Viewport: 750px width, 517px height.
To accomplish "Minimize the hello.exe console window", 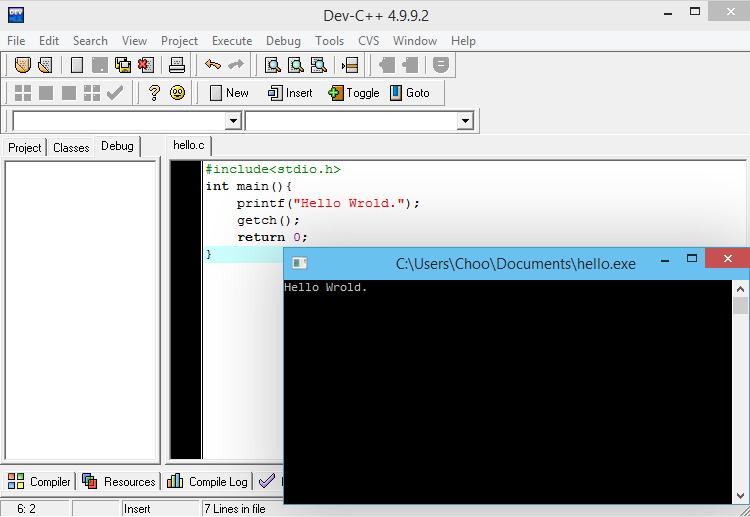I will pos(665,260).
